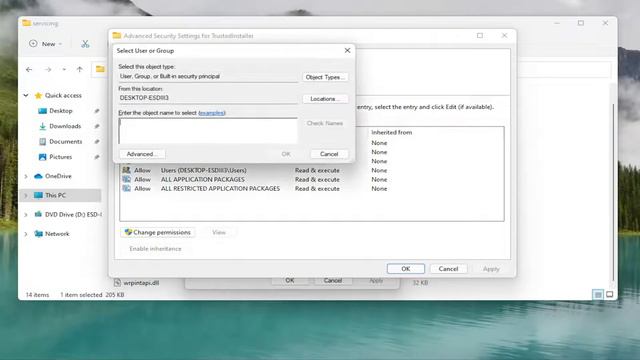The width and height of the screenshot is (640, 360).
Task: Click ALL RESTRICTED APPLICATION PACKAGES entry icon
Action: tap(127, 188)
